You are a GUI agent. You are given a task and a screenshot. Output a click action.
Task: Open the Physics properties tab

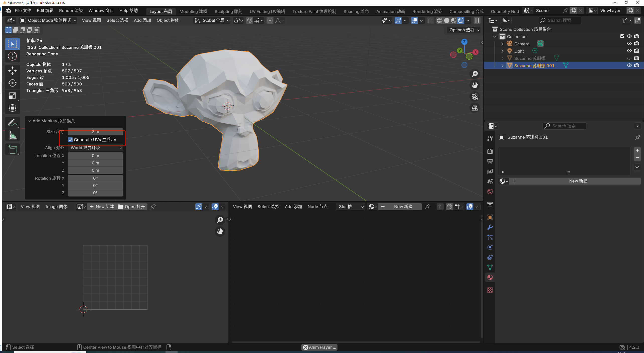pyautogui.click(x=490, y=247)
